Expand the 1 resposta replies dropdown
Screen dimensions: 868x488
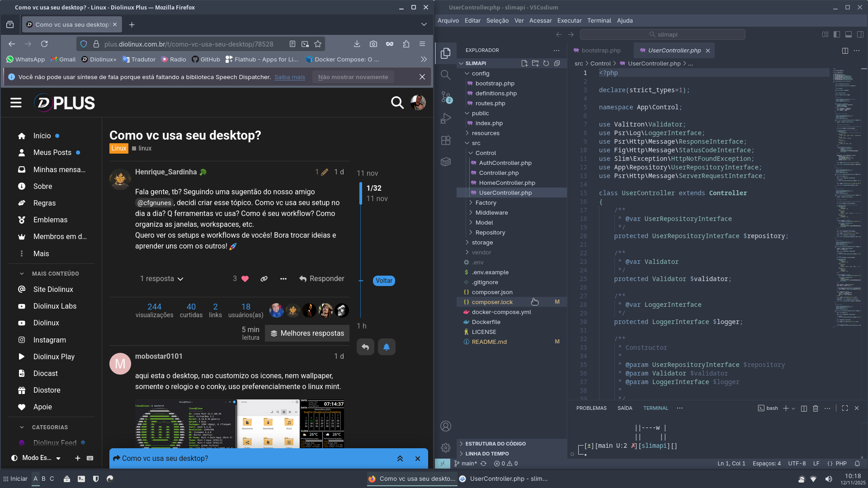161,279
